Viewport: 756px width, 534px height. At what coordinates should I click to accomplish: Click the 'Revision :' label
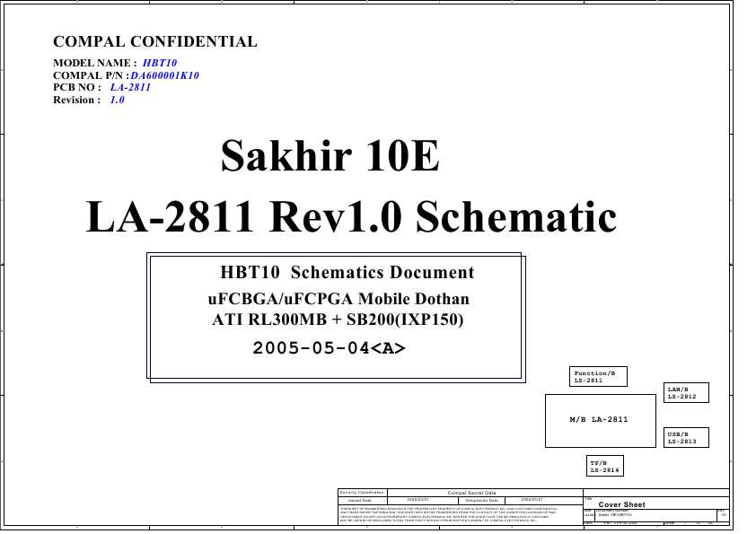coord(77,100)
